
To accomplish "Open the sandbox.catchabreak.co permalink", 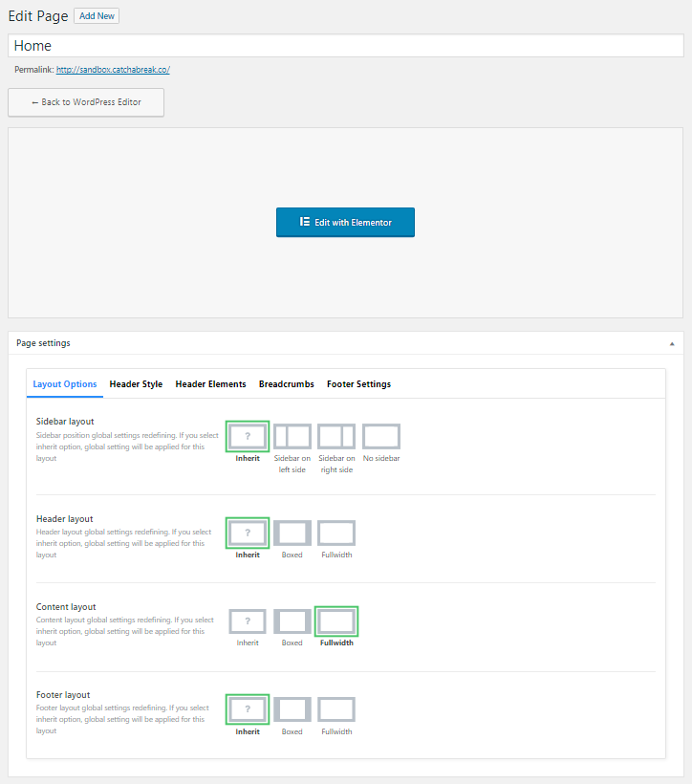I will click(113, 70).
